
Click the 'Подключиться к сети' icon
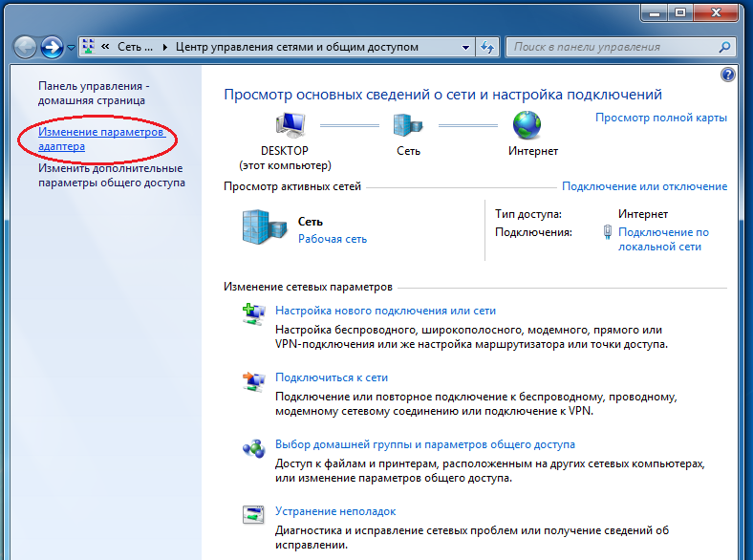coord(253,382)
